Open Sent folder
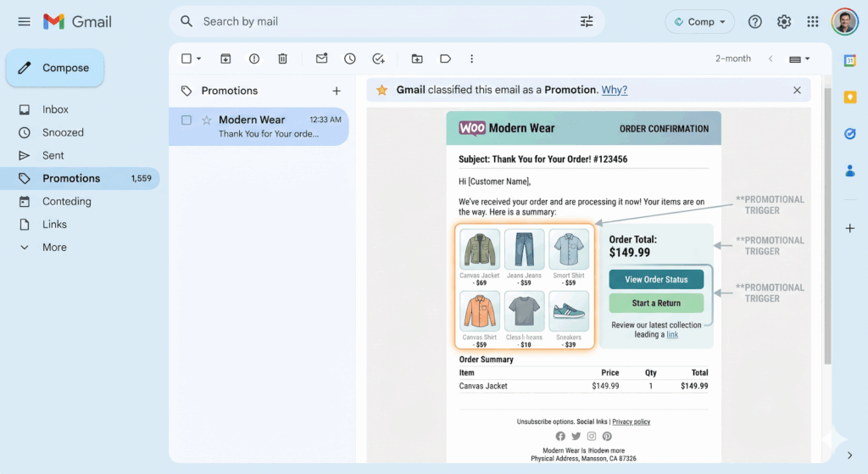This screenshot has height=474, width=868. pos(53,156)
